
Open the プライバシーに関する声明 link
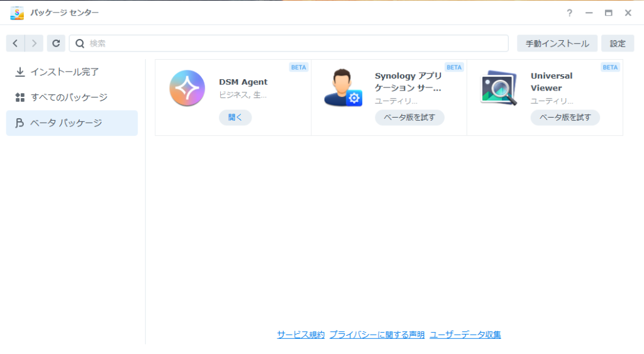[x=377, y=335]
